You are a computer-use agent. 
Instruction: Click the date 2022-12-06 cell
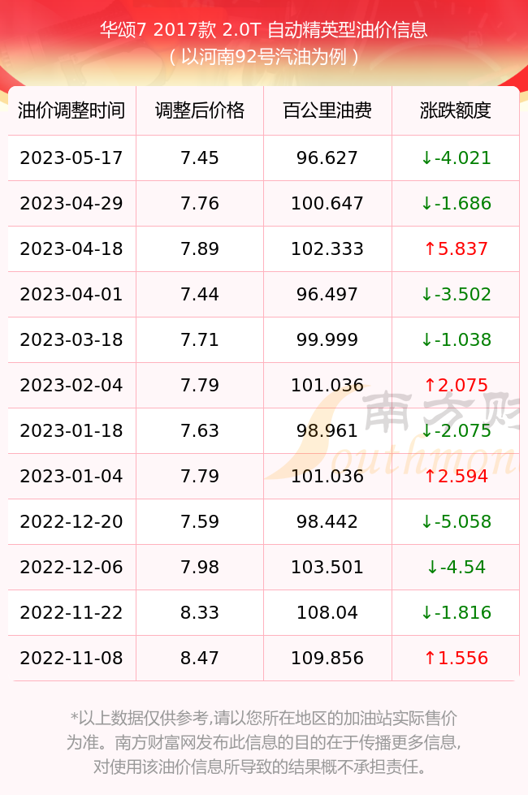[71, 568]
